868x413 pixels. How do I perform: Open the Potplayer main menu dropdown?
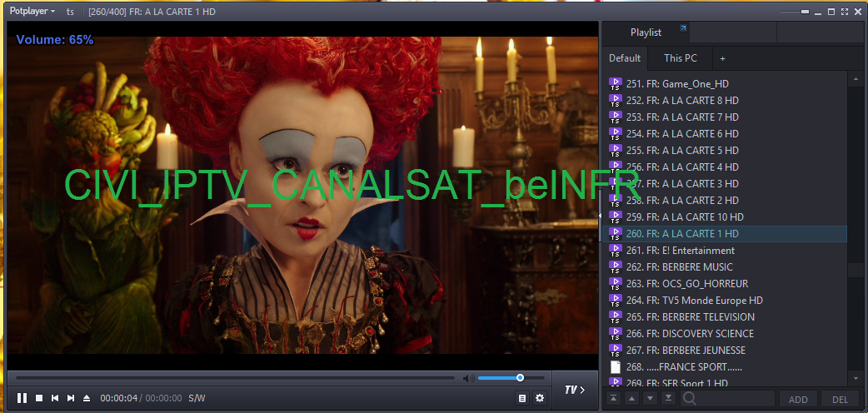32,11
